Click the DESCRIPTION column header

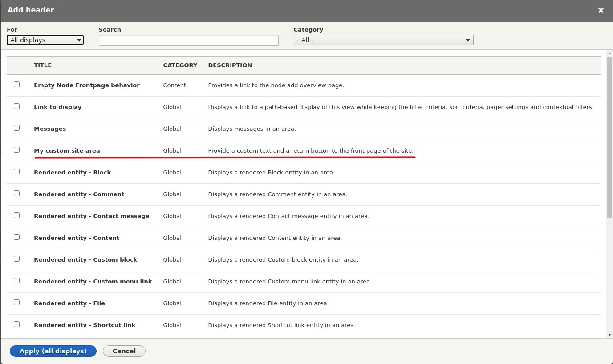(230, 65)
